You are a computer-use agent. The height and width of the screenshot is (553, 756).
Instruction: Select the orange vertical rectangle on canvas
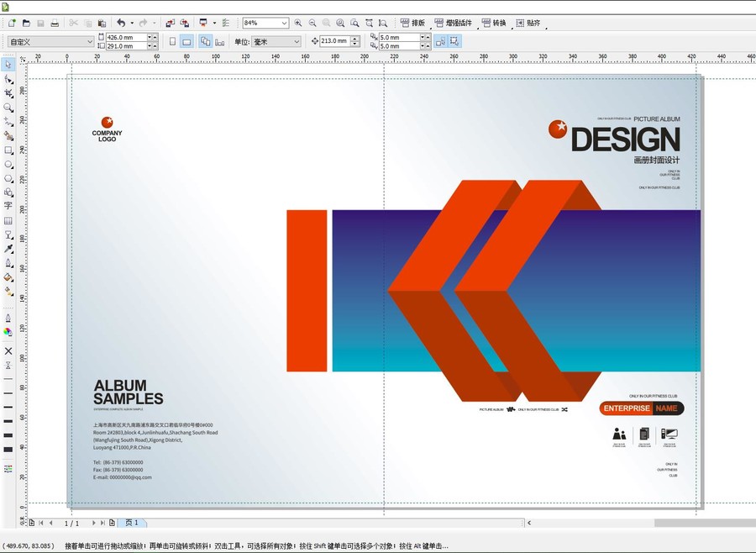coord(307,291)
